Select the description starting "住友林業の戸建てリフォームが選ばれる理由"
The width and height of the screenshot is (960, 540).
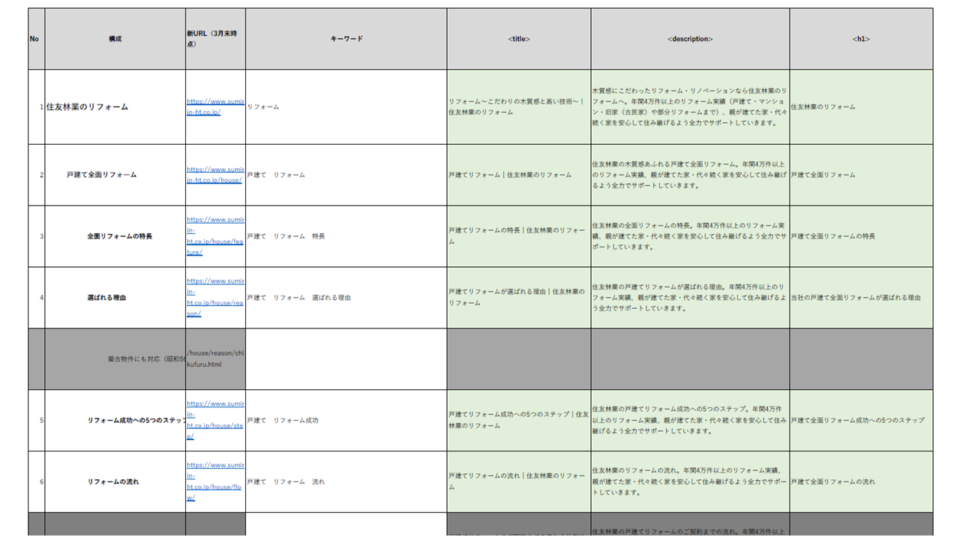(x=690, y=298)
